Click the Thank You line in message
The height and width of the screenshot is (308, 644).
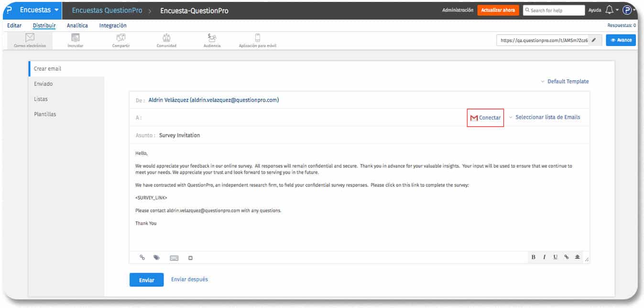[x=146, y=223]
